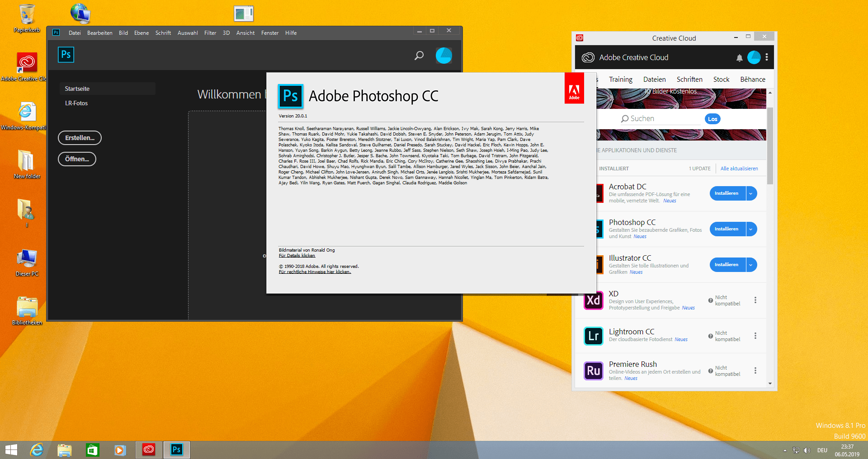
Task: Open the Bibliotheken desktop icon
Action: 27,311
